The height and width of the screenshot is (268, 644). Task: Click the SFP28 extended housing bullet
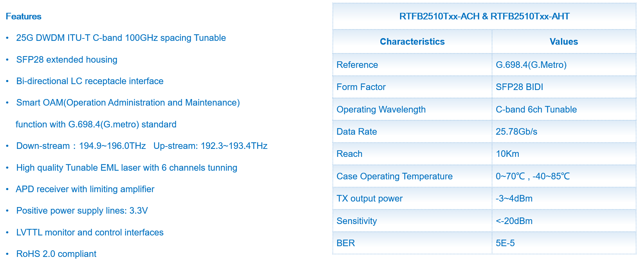[66, 60]
